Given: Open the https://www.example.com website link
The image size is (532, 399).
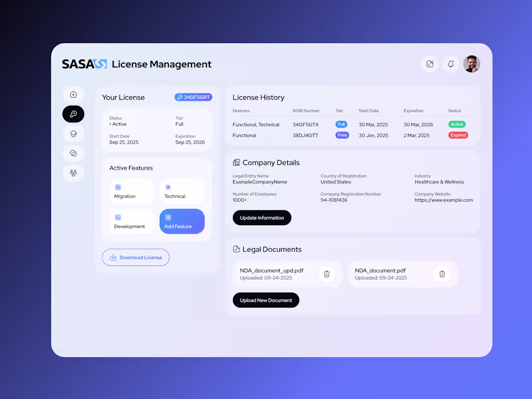Looking at the screenshot, I should pyautogui.click(x=444, y=200).
